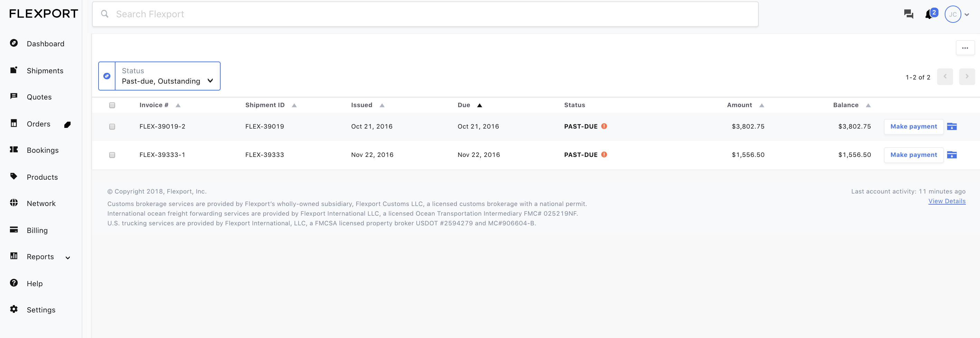Click the JC user avatar
Viewport: 980px width, 338px height.
click(x=953, y=15)
